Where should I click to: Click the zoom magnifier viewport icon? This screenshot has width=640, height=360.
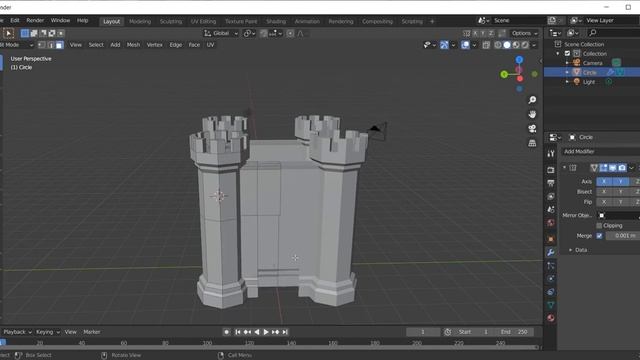pyautogui.click(x=532, y=100)
